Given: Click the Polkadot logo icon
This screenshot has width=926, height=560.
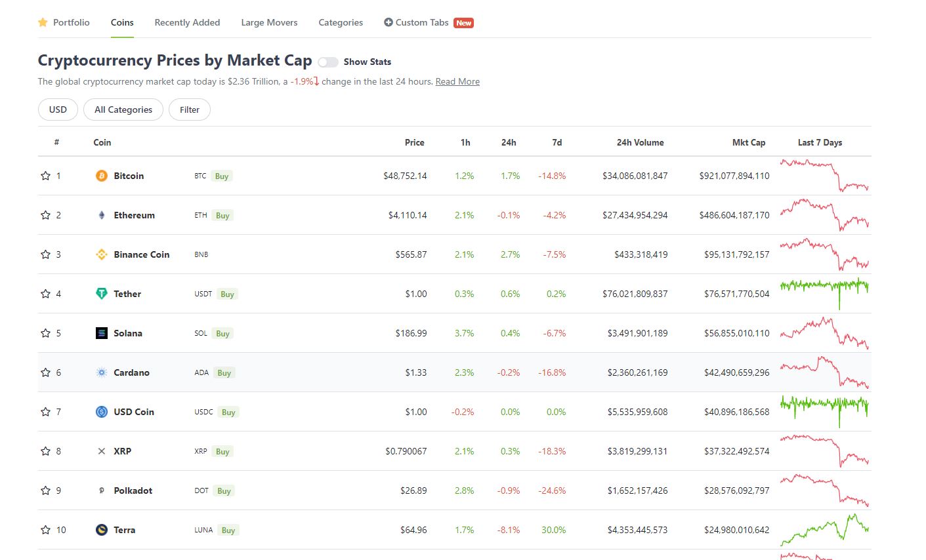Looking at the screenshot, I should coord(102,490).
